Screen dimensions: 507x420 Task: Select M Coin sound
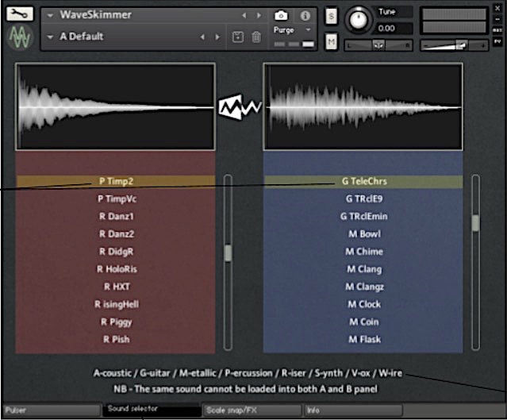[x=363, y=322]
